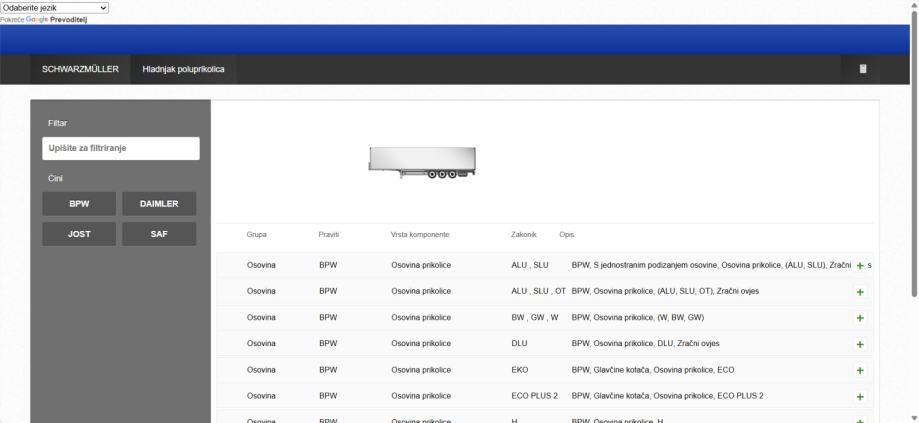Open the Odaberite jezik language dropdown
The height and width of the screenshot is (423, 919).
[55, 8]
